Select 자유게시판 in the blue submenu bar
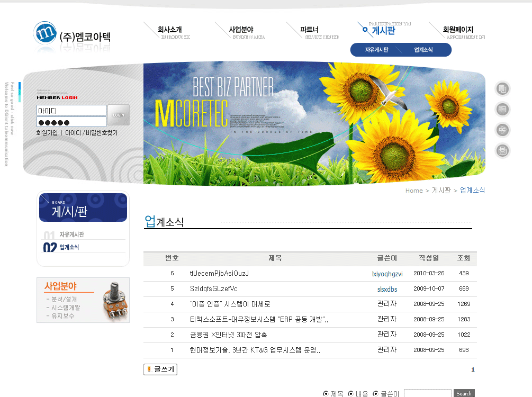The width and height of the screenshot is (532, 397). (x=376, y=50)
